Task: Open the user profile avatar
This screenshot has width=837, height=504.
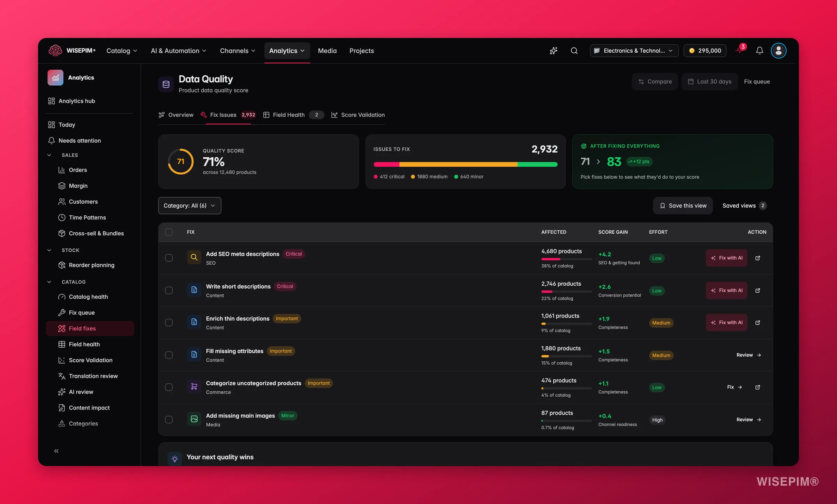Action: coord(778,51)
